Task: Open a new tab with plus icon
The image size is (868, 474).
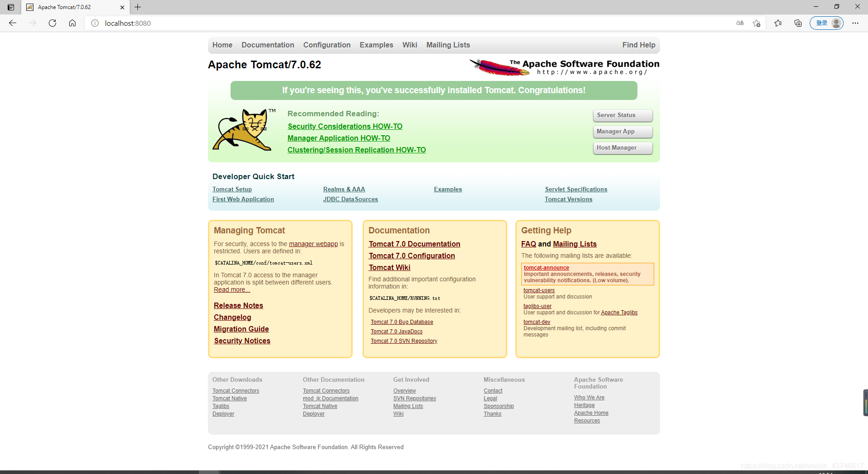Action: pyautogui.click(x=138, y=7)
